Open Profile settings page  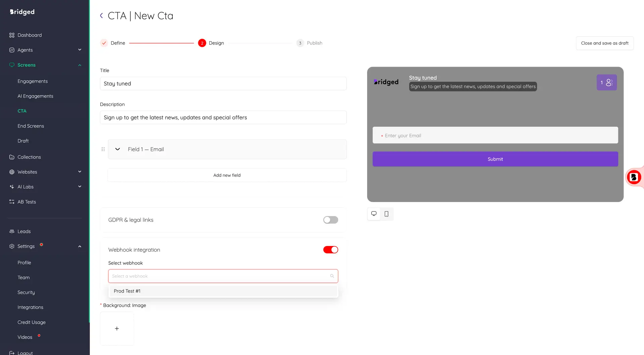pos(24,262)
